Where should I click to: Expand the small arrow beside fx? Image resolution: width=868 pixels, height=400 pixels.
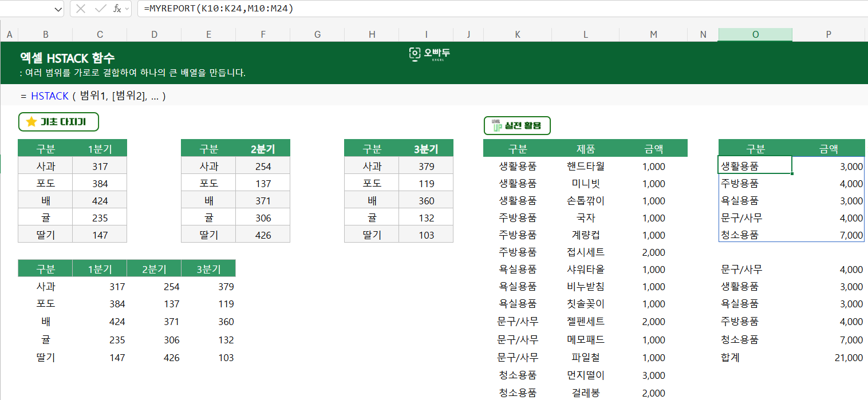pos(127,9)
